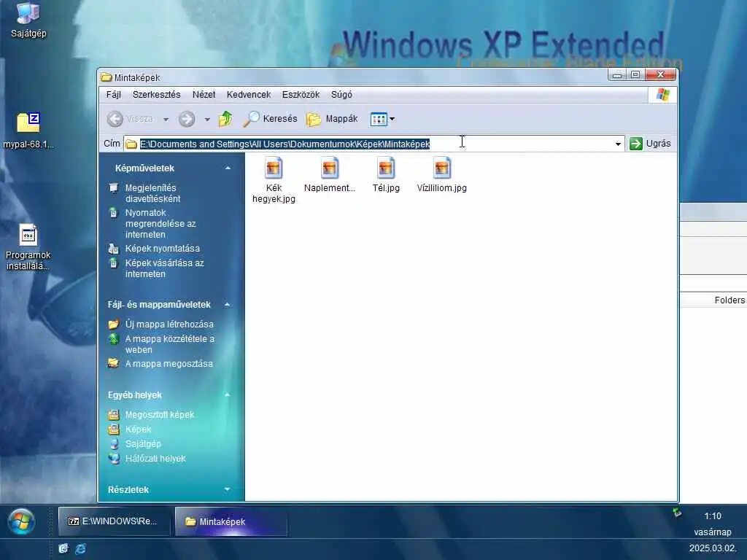
Task: Click the Mintaképek window title bar
Action: (x=352, y=77)
